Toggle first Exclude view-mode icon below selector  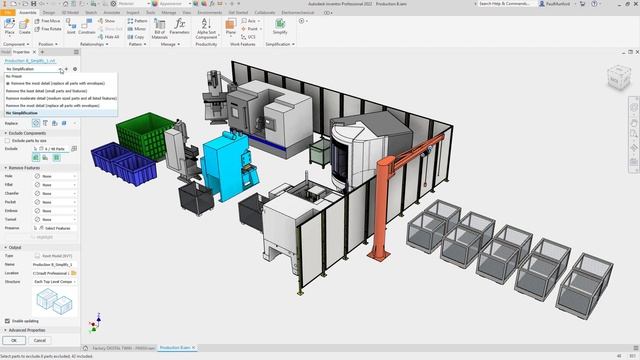click(x=36, y=158)
